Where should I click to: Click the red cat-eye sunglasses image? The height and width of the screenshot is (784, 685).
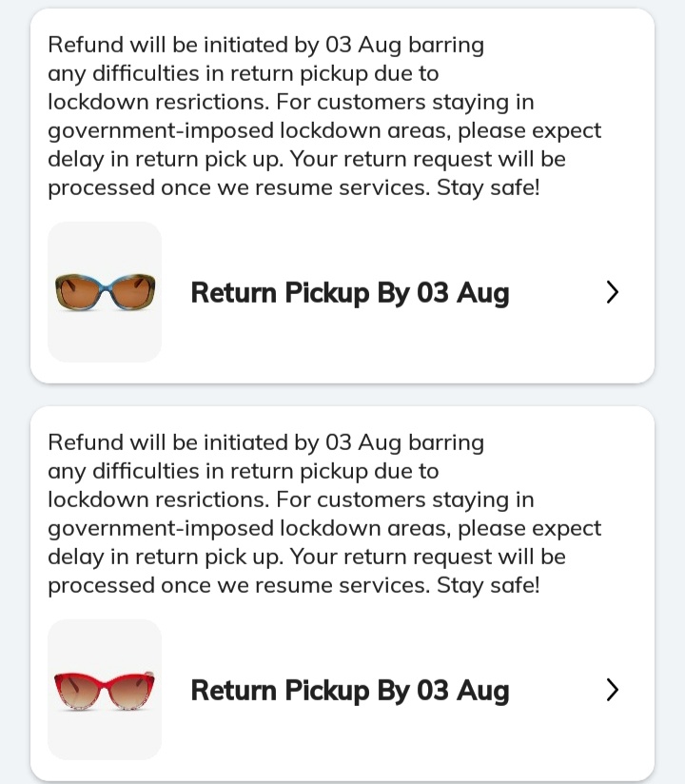click(x=105, y=689)
